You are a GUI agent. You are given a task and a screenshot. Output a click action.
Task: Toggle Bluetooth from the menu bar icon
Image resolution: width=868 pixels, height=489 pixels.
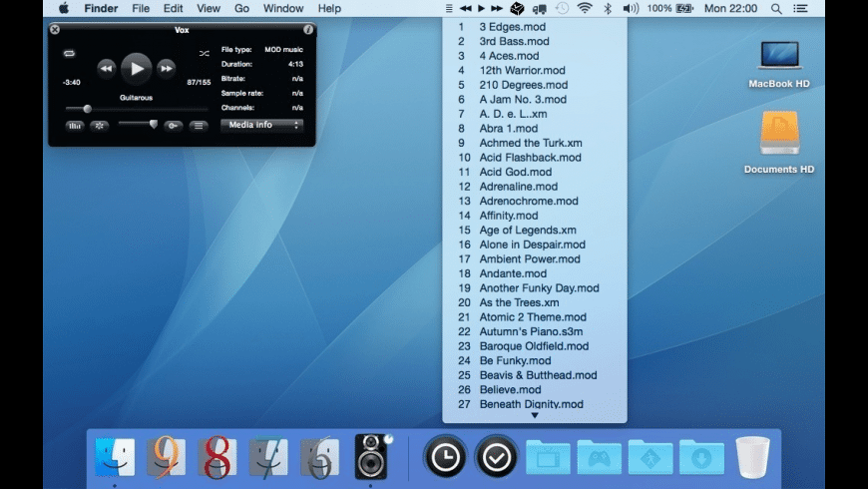(607, 8)
